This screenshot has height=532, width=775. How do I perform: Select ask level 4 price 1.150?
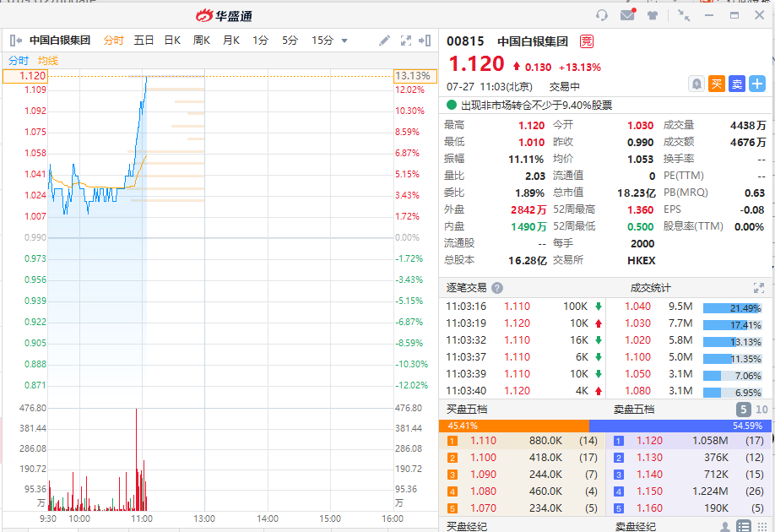pos(649,491)
